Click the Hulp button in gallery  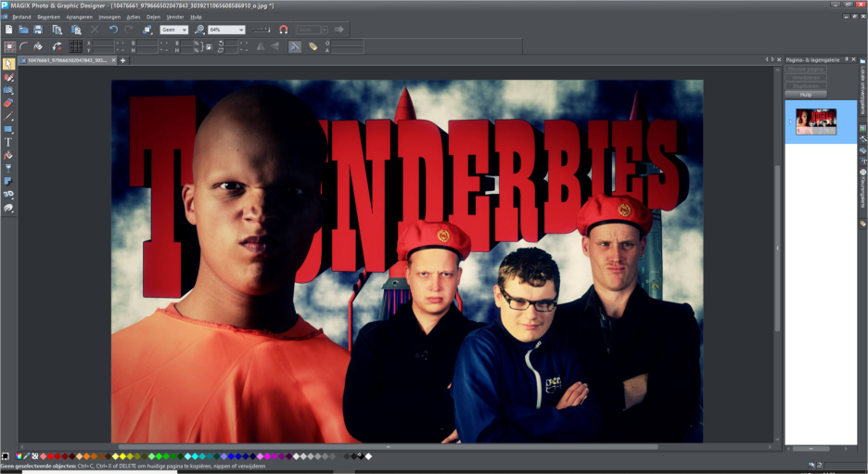click(x=805, y=94)
